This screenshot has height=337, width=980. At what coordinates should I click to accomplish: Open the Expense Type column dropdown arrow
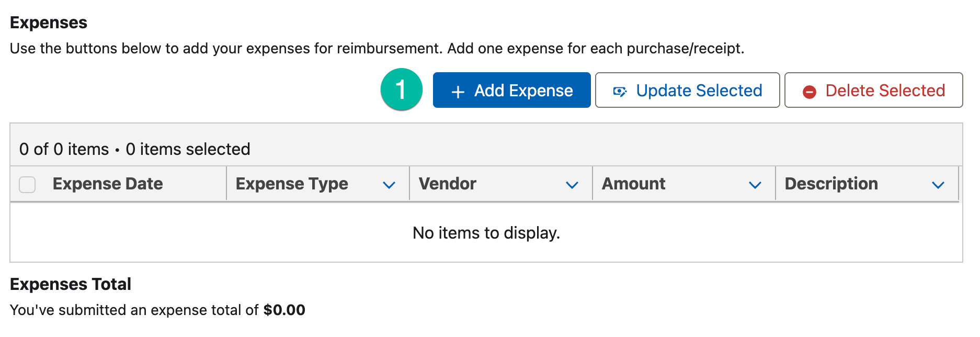389,185
